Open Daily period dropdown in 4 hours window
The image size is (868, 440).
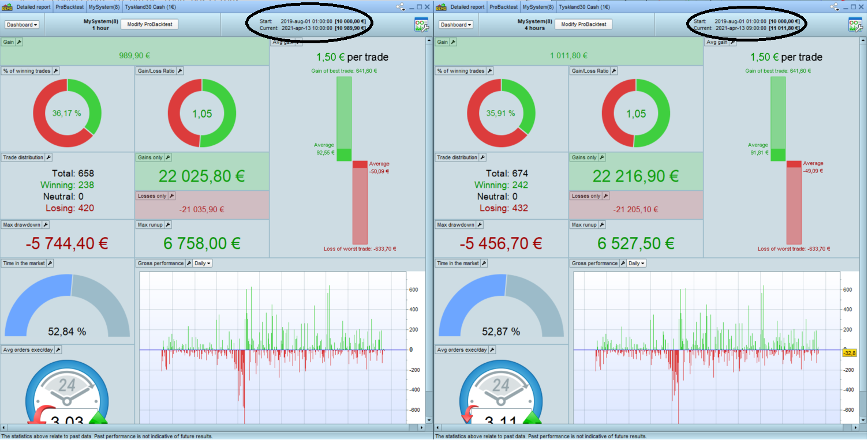[637, 263]
